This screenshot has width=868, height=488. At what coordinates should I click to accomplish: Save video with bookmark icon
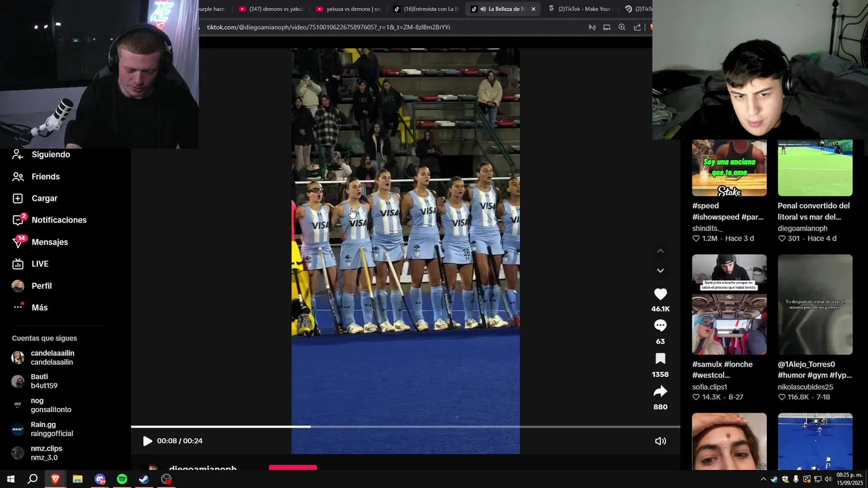[x=660, y=359]
